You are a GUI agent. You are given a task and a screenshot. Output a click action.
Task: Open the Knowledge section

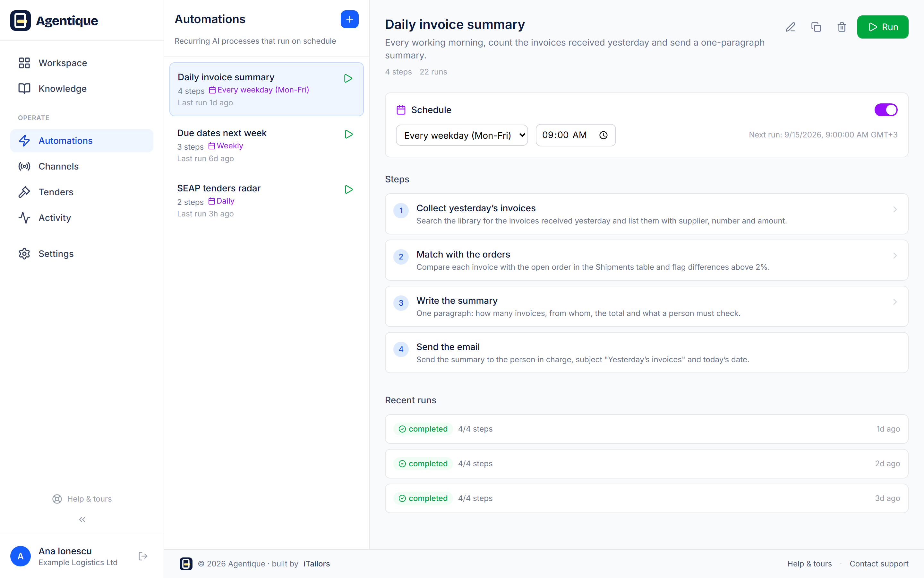82,89
